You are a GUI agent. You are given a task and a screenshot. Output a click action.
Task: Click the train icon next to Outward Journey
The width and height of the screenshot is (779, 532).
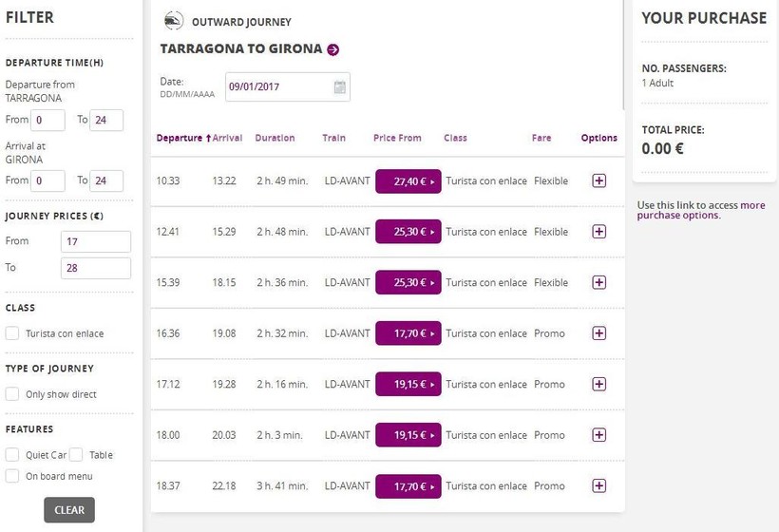[174, 21]
